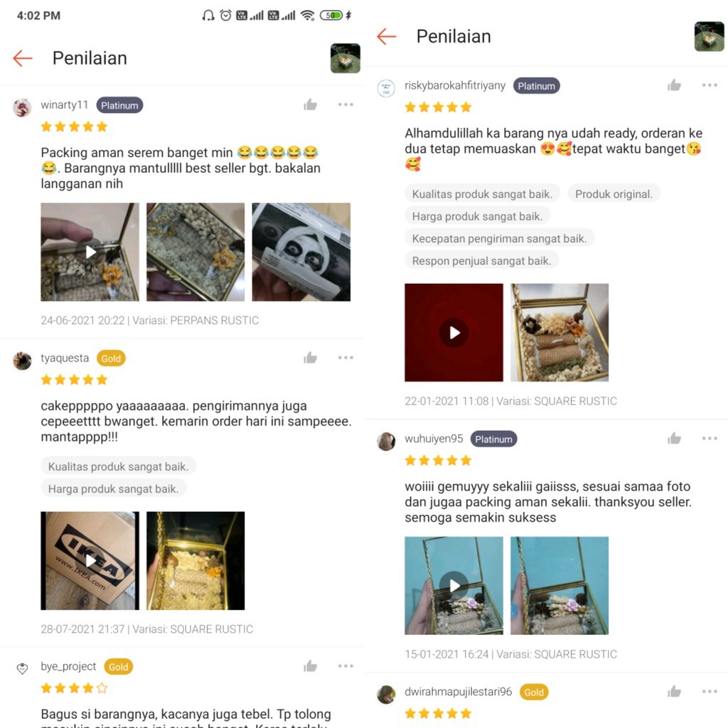Like winarty11's review with thumbs-up icon
Image resolution: width=728 pixels, height=728 pixels.
(310, 105)
